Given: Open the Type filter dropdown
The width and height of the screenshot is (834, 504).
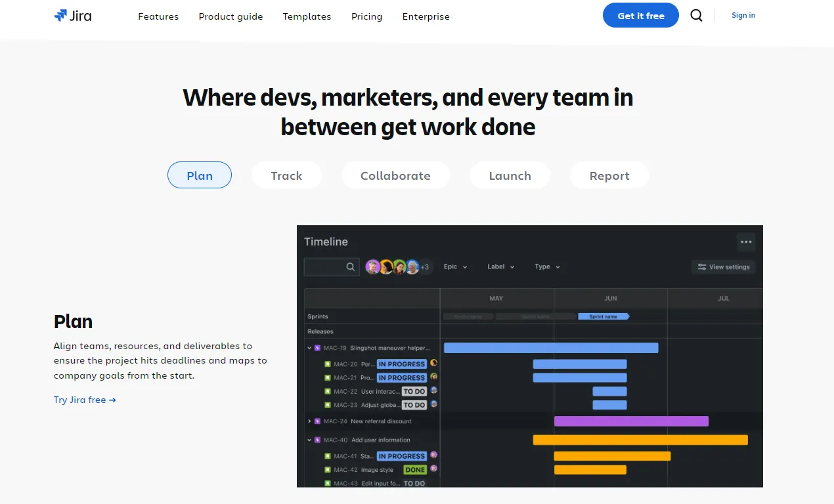Looking at the screenshot, I should (x=547, y=266).
